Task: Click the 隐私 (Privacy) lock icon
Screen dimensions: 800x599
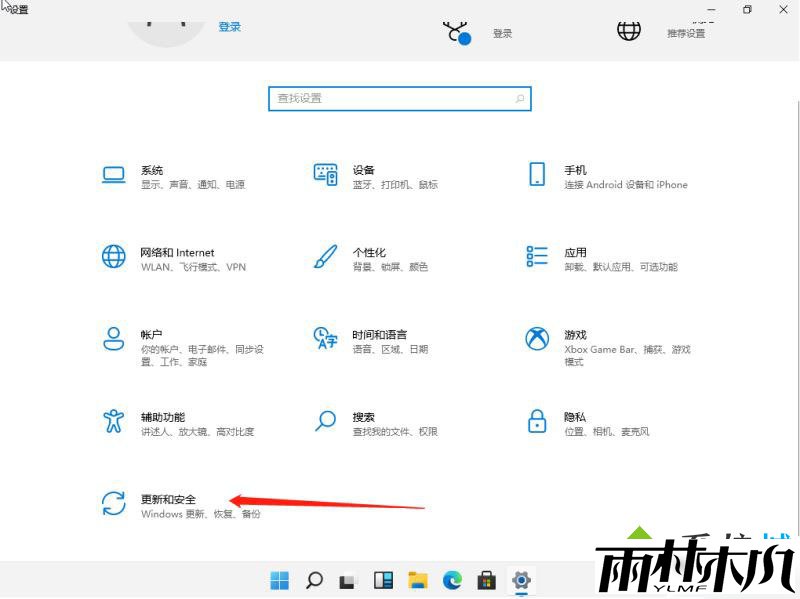Action: tap(538, 421)
